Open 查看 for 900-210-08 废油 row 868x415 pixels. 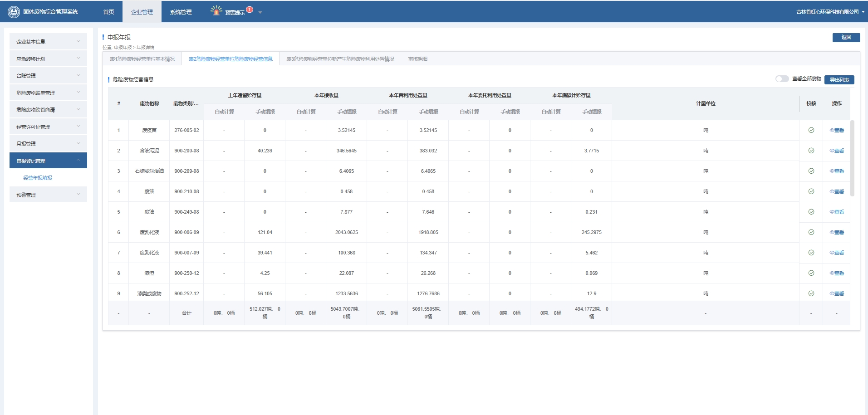pos(837,191)
